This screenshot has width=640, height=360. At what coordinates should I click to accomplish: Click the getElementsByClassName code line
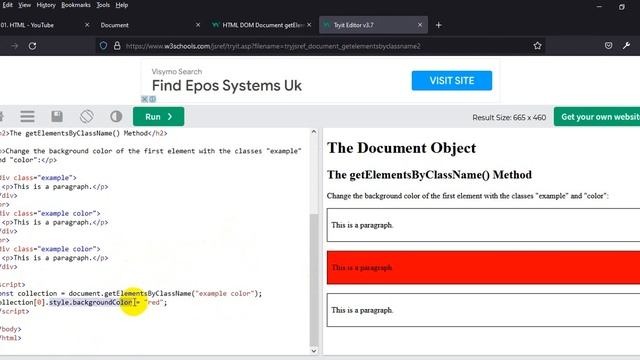coord(131,293)
